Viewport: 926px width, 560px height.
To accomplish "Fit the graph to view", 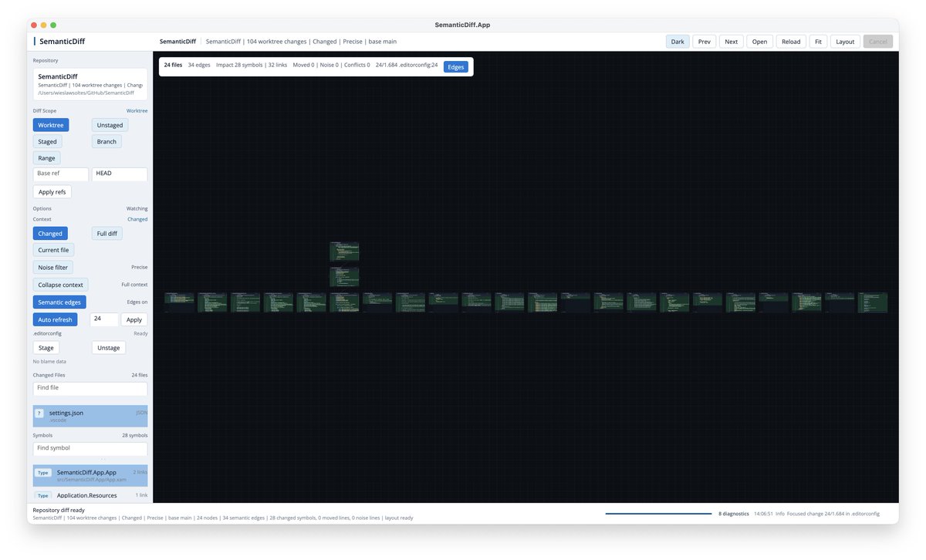I will [818, 42].
